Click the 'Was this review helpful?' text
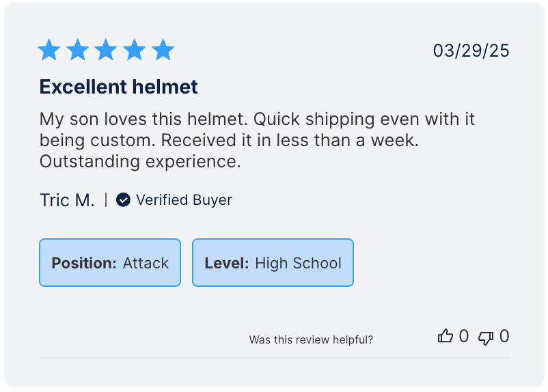548x392 pixels. point(311,339)
